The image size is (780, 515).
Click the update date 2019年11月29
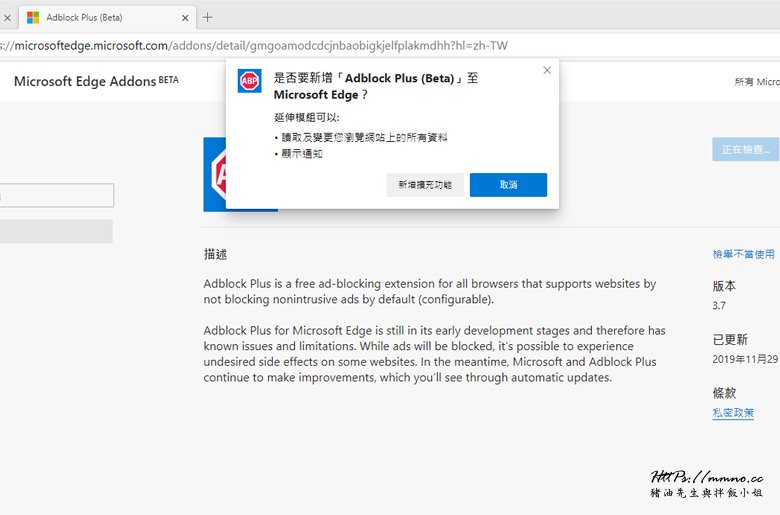[x=745, y=359]
